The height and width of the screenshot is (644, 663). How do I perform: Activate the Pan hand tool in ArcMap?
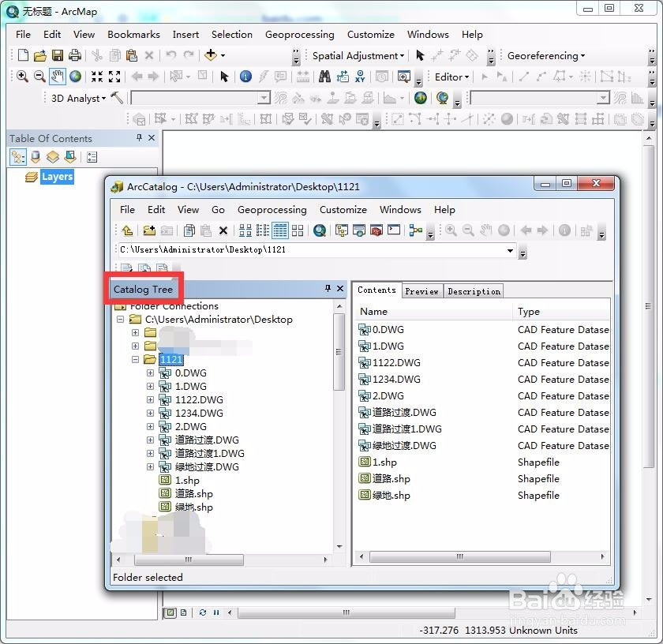[x=57, y=76]
